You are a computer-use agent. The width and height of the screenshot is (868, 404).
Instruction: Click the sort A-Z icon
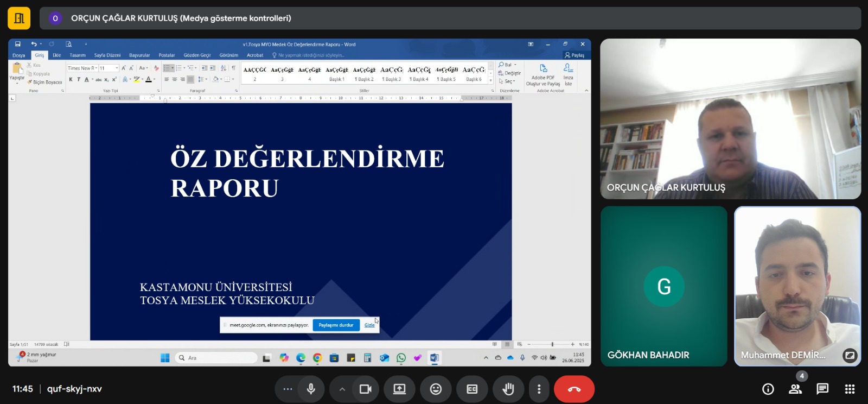pos(224,68)
